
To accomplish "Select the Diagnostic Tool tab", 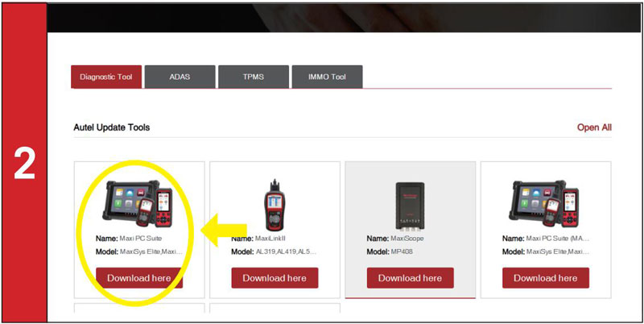I will [106, 77].
